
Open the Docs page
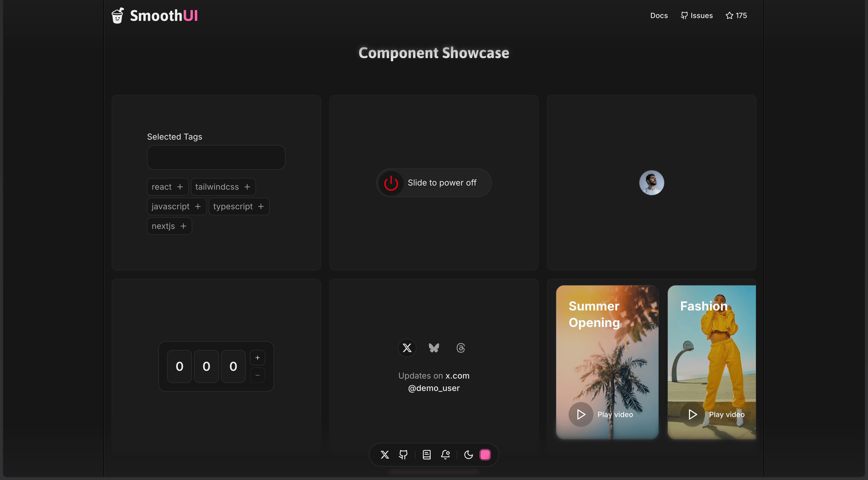point(659,15)
